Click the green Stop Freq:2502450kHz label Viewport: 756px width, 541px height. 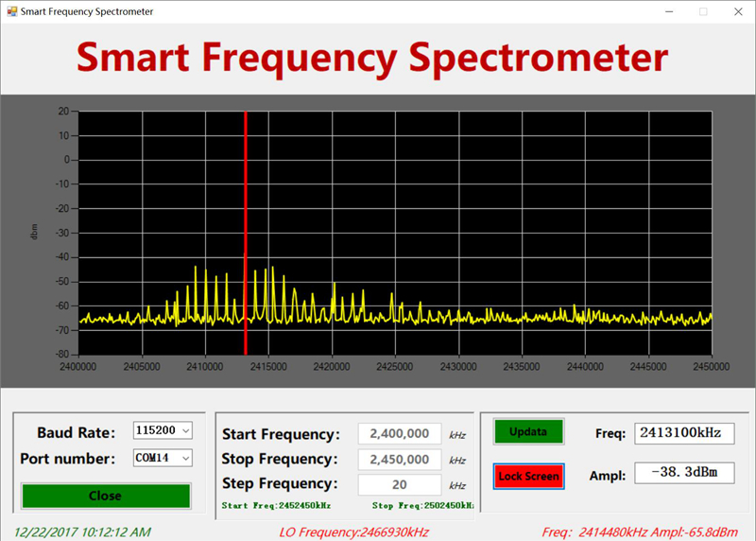(419, 506)
